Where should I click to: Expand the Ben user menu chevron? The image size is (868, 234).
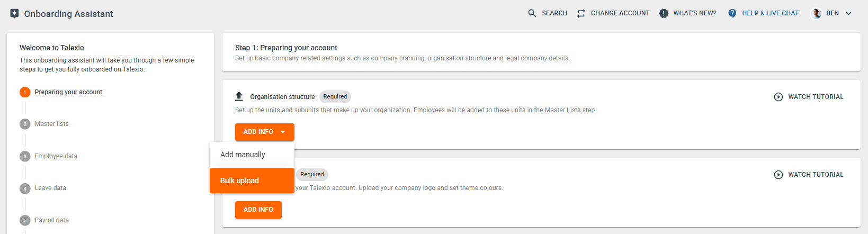click(848, 13)
